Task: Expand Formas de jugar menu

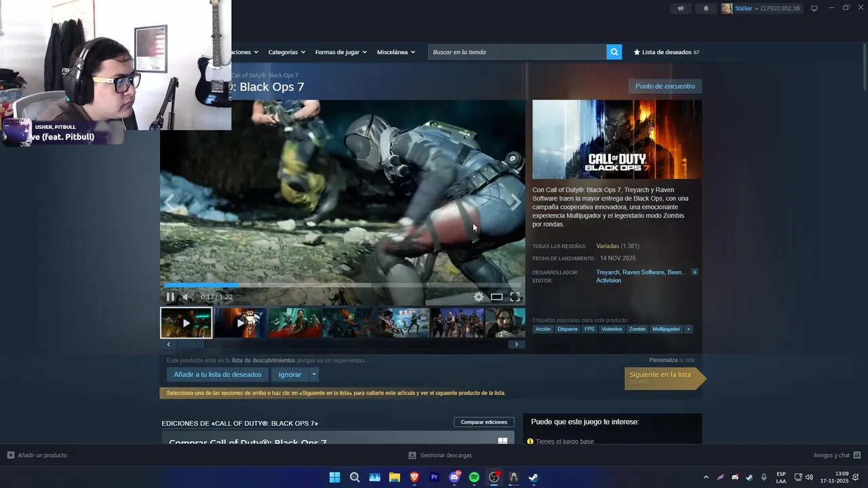Action: click(340, 52)
